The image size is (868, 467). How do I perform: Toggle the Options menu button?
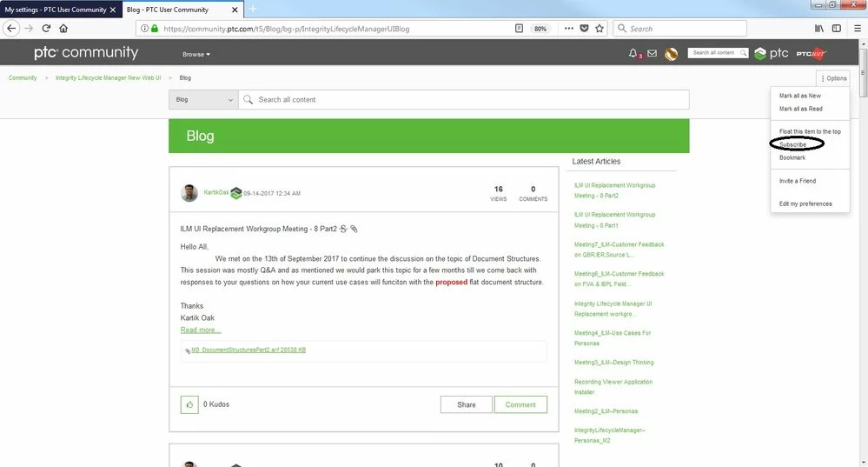click(833, 78)
